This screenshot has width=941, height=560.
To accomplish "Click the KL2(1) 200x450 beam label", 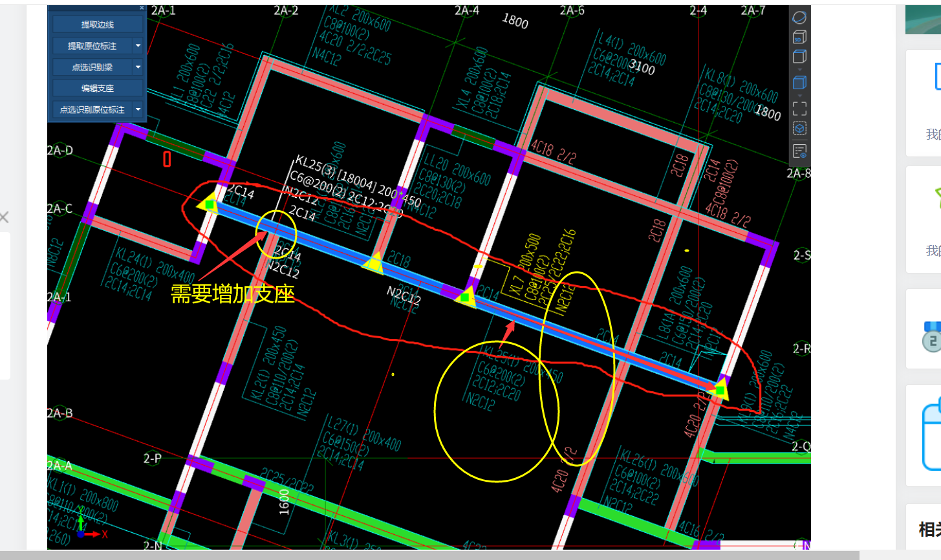I will 268,363.
